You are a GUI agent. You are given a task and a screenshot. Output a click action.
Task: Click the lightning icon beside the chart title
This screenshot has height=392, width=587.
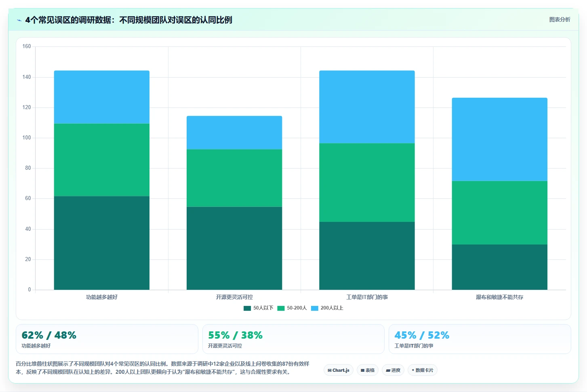[19, 20]
